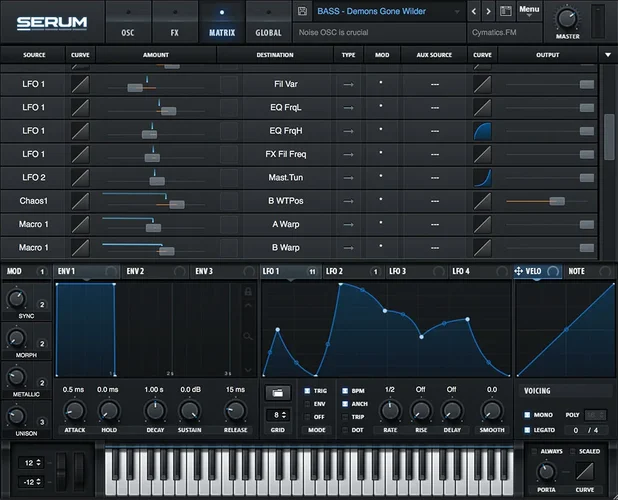Switch to the OSC tab
Screen dimensions: 618x500
[128, 32]
